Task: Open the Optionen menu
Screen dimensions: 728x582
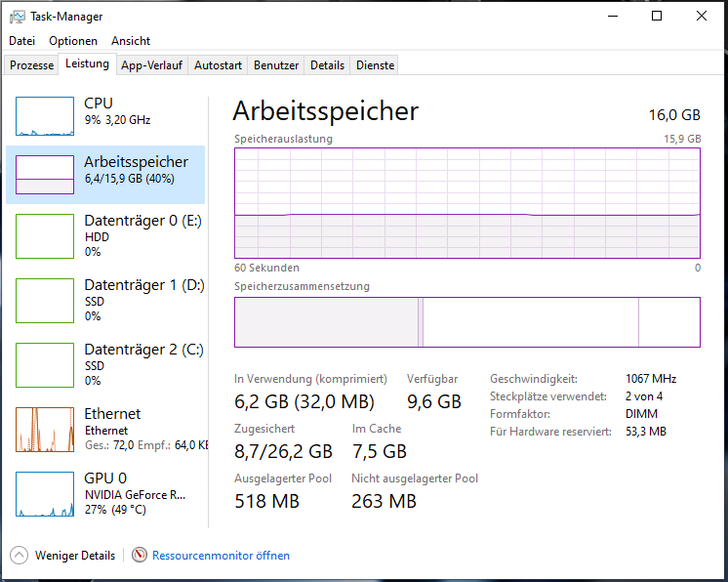Action: (x=73, y=41)
